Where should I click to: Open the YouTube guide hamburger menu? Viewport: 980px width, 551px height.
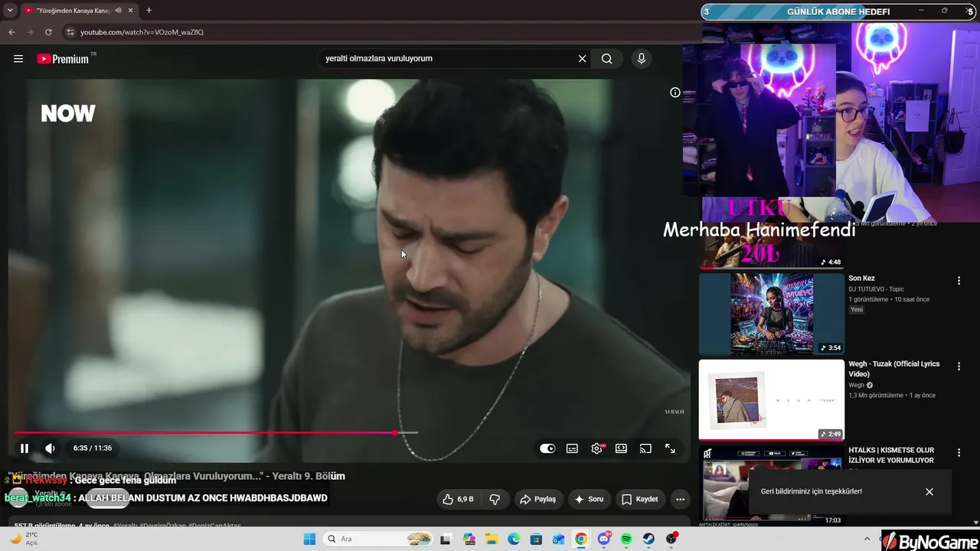coord(18,59)
